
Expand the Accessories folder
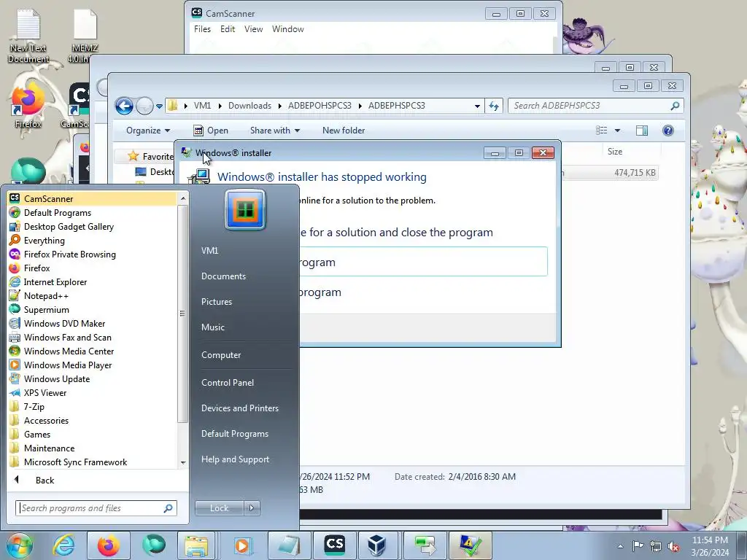92,420
